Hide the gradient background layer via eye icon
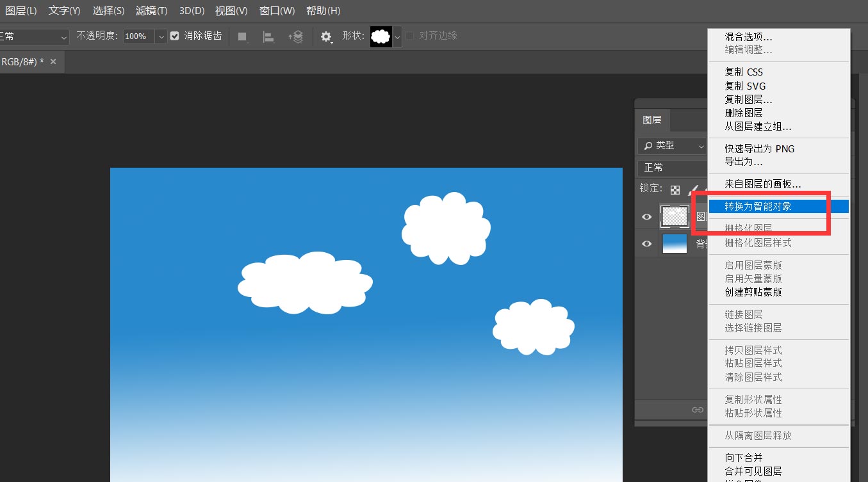Screen dimensions: 868x482 (647, 244)
